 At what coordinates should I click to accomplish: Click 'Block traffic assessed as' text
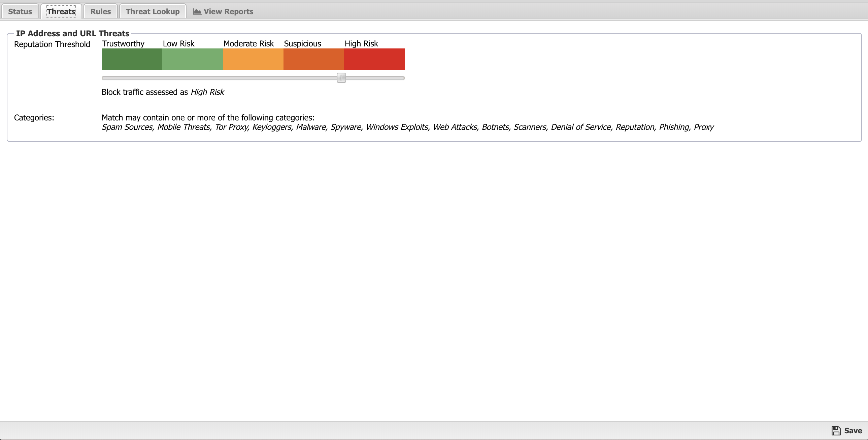click(145, 92)
